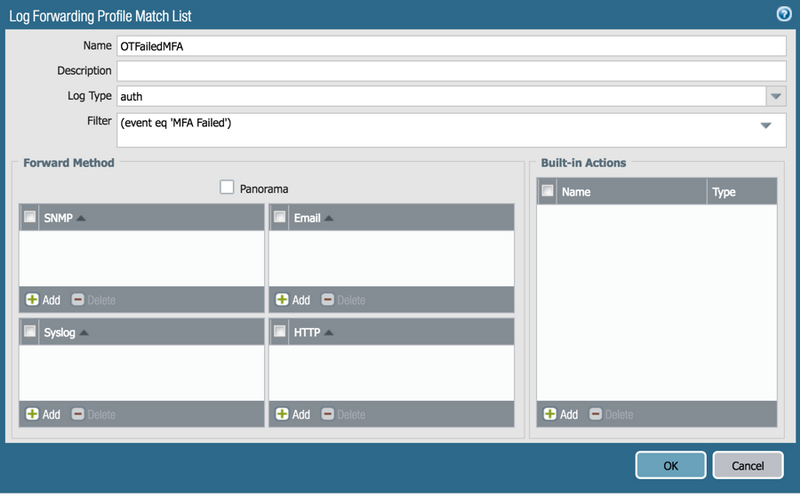Click the green Add icon under Email
800x494 pixels.
[x=282, y=300]
